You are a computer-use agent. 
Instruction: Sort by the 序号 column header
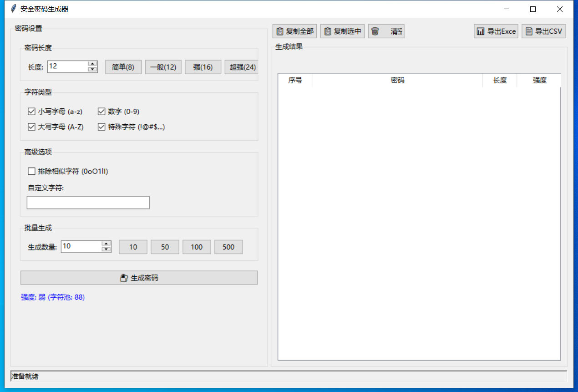[295, 81]
